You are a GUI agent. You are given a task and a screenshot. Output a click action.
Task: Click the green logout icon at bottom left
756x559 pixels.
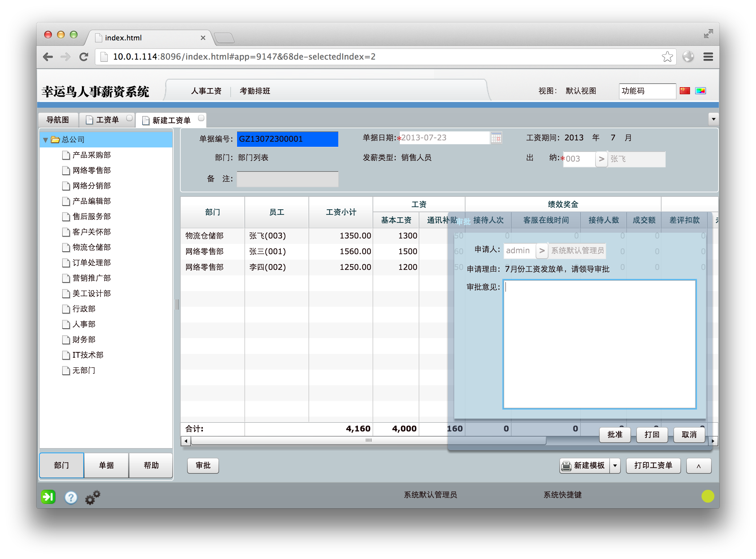pos(48,497)
